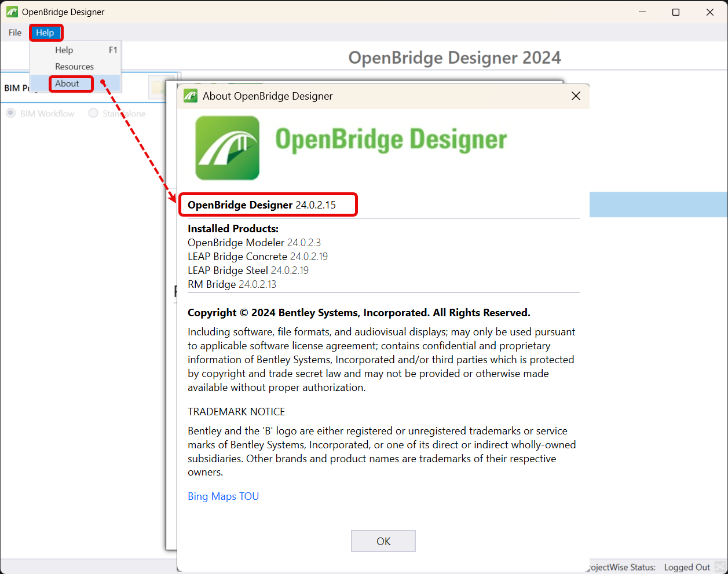
Task: Maximize the OpenBridge Designer main window
Action: [x=676, y=12]
